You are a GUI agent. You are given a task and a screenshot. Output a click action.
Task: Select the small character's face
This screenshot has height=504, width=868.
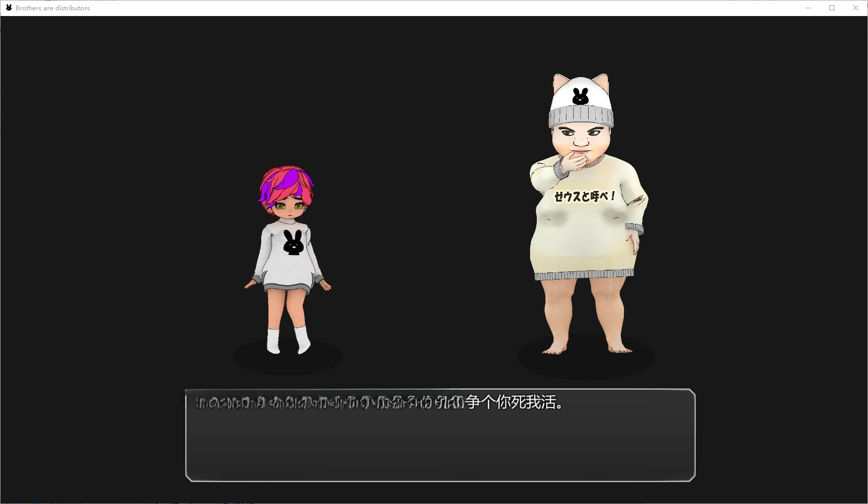[x=287, y=208]
